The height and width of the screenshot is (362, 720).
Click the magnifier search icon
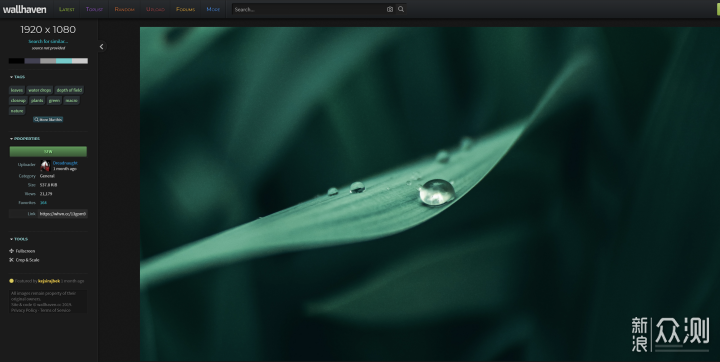click(401, 9)
